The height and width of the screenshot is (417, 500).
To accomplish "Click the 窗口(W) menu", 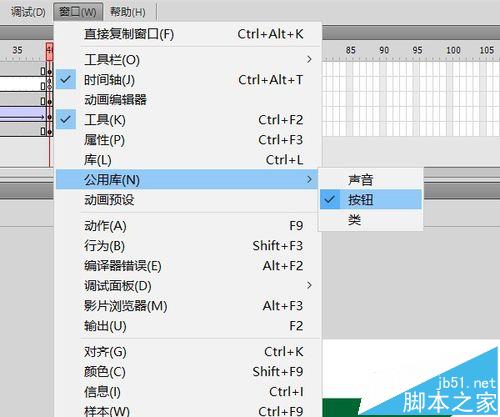I will [x=78, y=12].
